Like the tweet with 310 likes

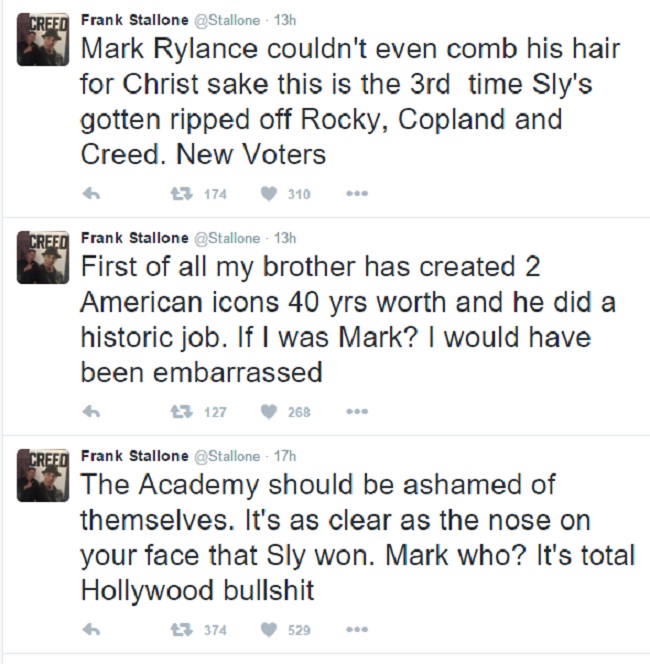pos(269,194)
